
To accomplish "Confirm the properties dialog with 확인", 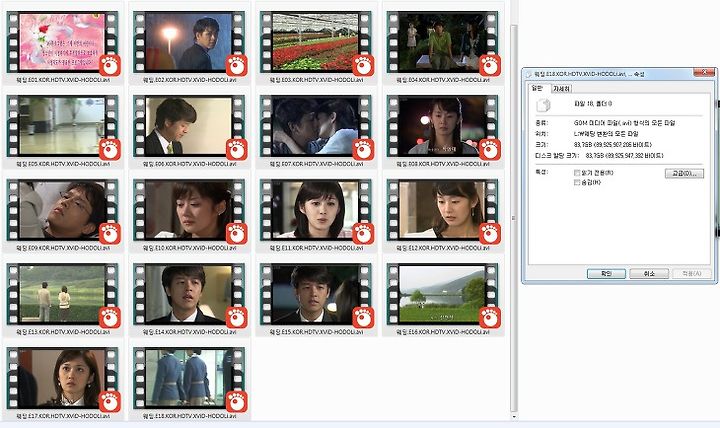I will (x=606, y=273).
